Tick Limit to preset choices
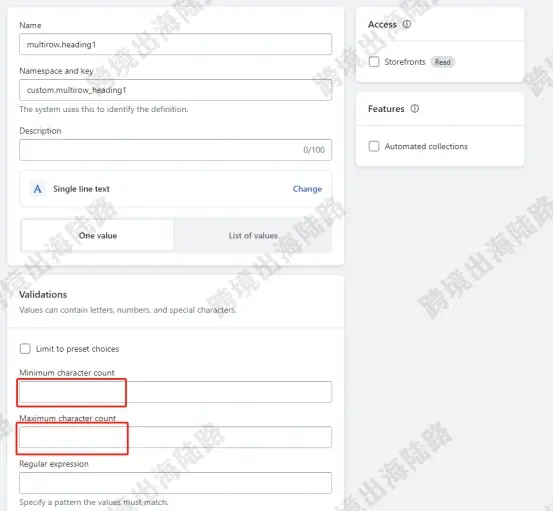554x511 pixels. [x=25, y=349]
